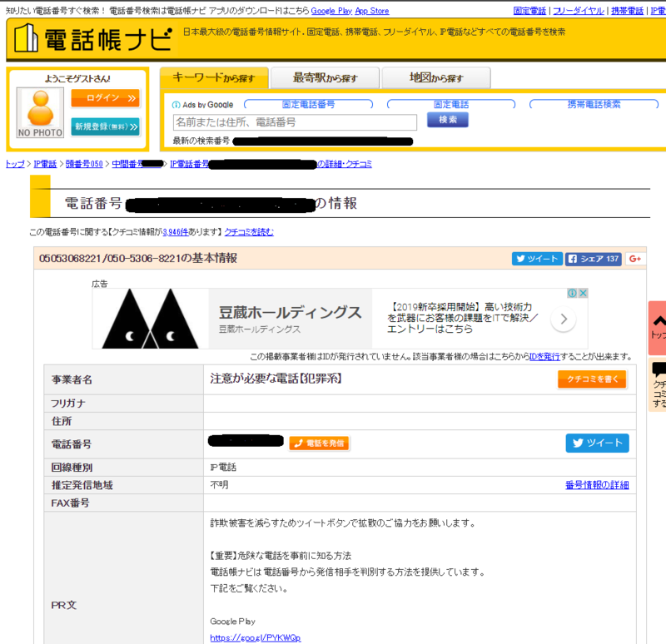This screenshot has height=644, width=666.
Task: Open the top-right 固定電話 link
Action: [x=529, y=11]
